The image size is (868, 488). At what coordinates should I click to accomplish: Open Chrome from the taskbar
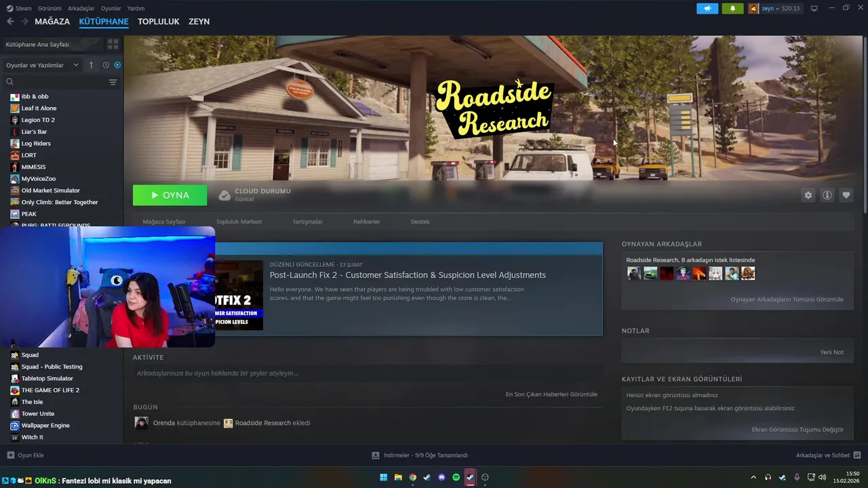(x=412, y=477)
